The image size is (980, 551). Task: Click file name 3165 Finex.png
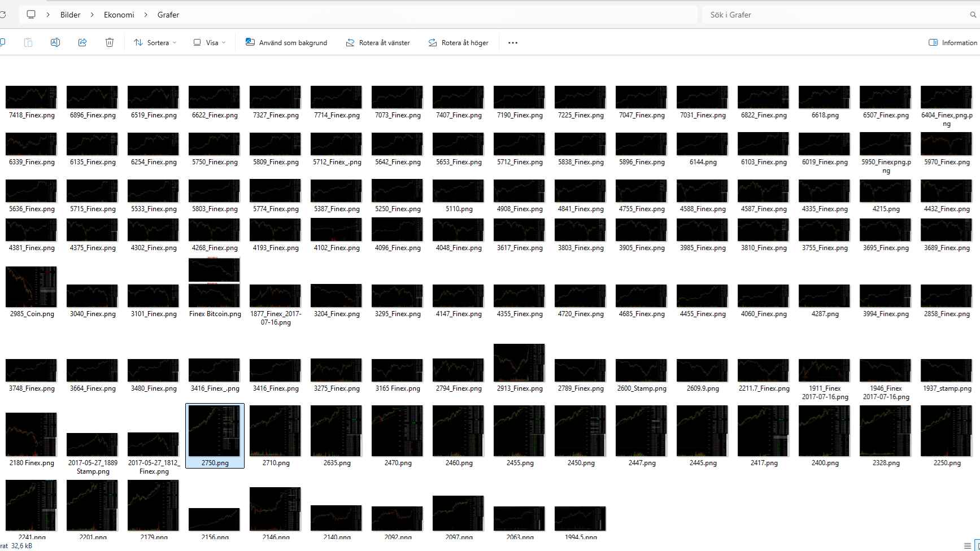click(398, 388)
